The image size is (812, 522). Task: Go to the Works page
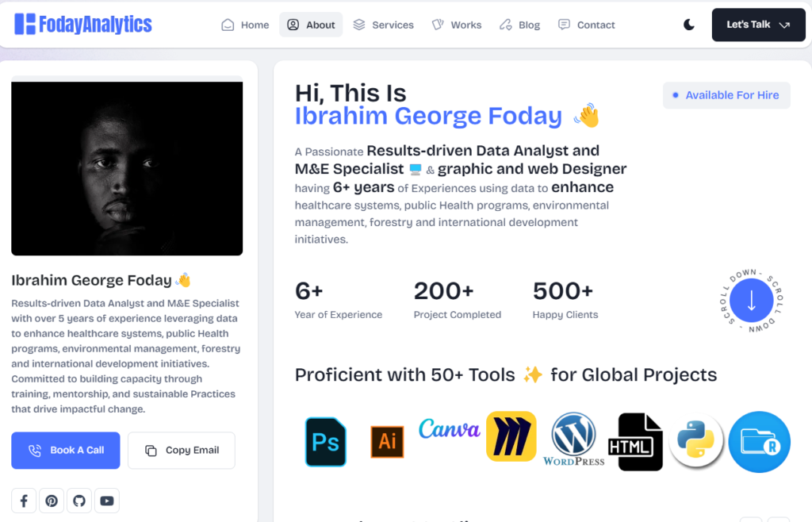(457, 25)
